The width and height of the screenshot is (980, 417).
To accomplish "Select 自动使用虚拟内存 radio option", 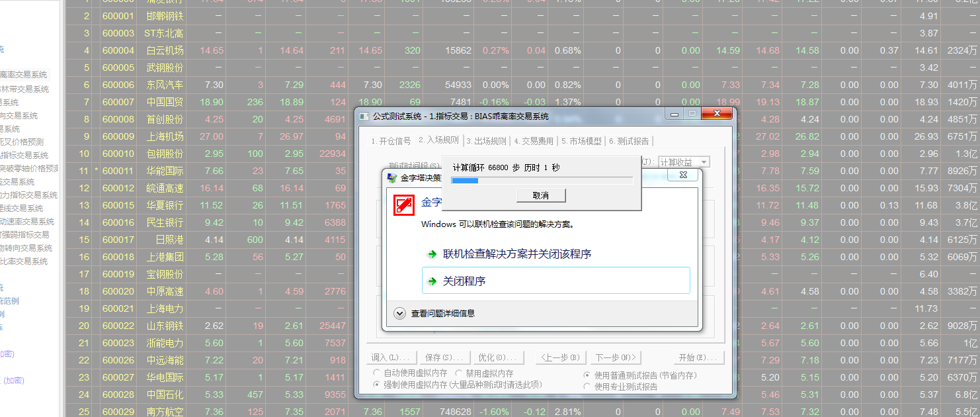I will (377, 373).
